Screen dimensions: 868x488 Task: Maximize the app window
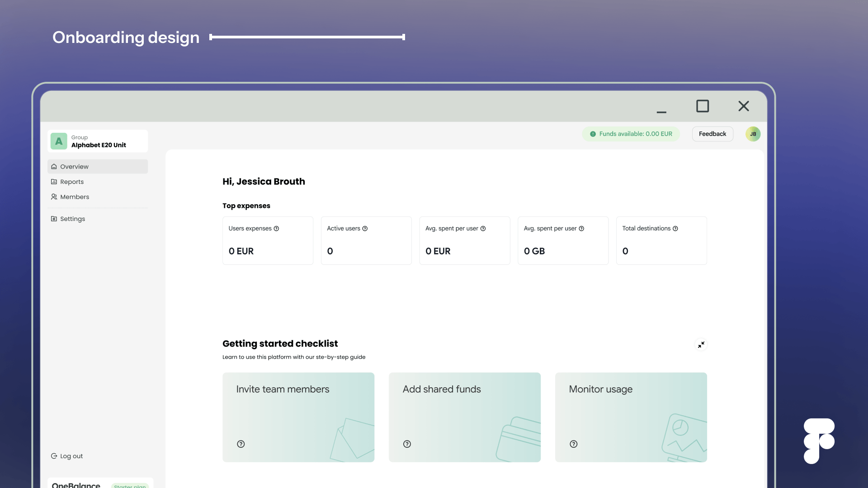pyautogui.click(x=703, y=106)
